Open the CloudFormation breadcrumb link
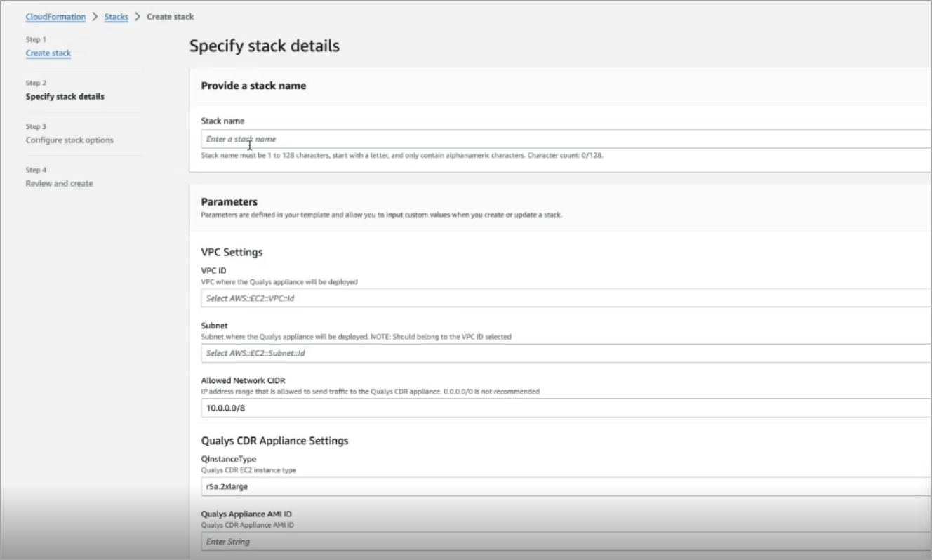The width and height of the screenshot is (932, 560). coord(55,16)
